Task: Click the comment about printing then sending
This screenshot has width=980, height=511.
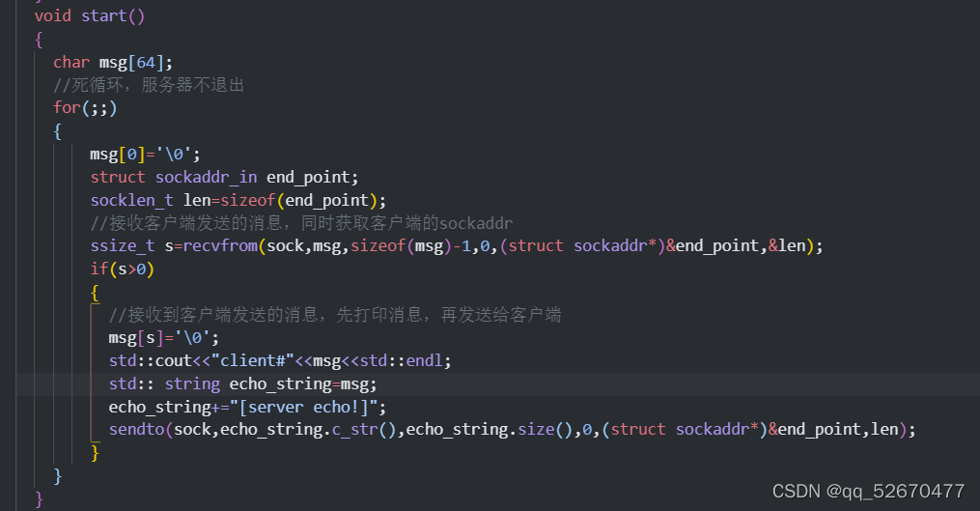Action: click(x=335, y=315)
